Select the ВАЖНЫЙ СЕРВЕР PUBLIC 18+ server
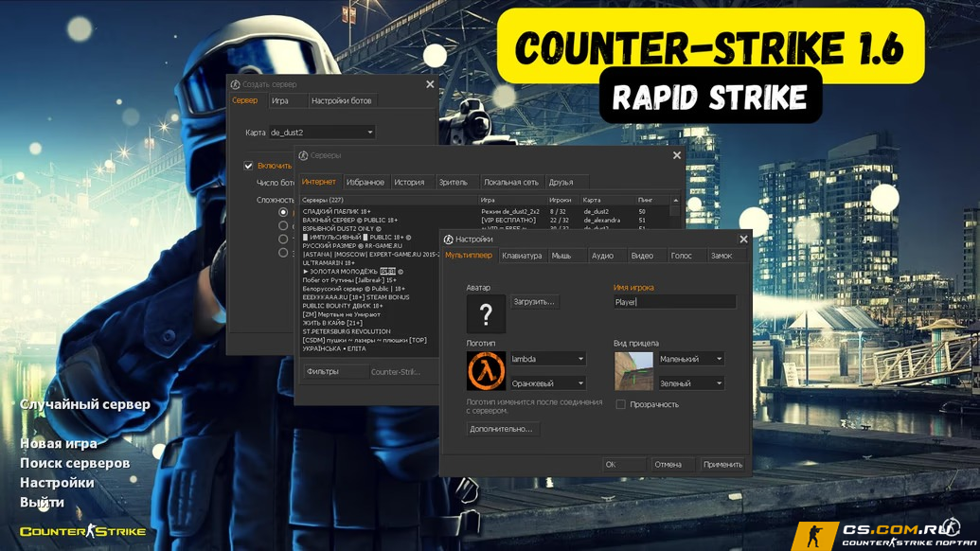The image size is (980, 551). pyautogui.click(x=485, y=221)
